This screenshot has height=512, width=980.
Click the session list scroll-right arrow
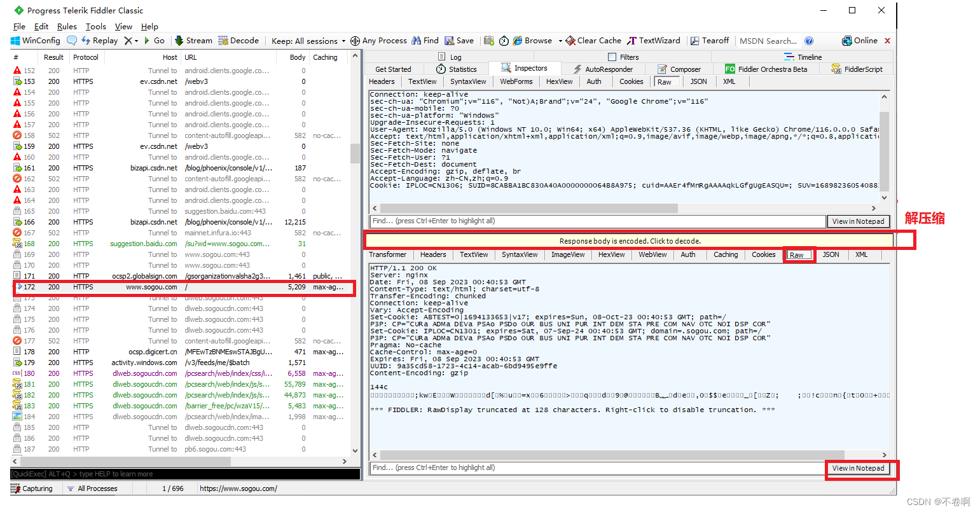(x=345, y=462)
